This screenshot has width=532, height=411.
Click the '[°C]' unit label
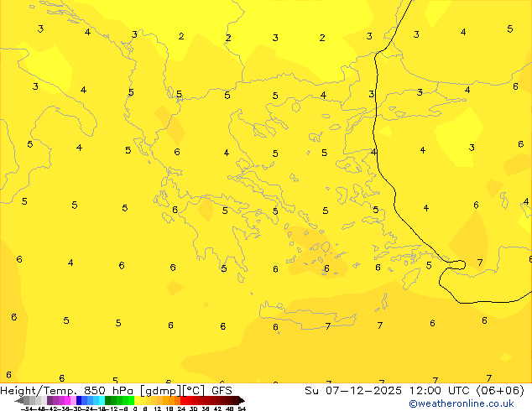click(x=194, y=391)
